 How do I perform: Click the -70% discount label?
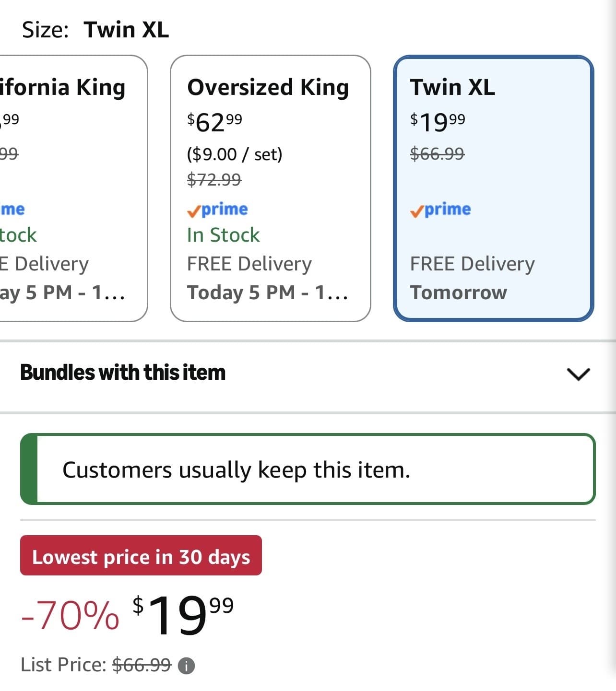point(70,615)
